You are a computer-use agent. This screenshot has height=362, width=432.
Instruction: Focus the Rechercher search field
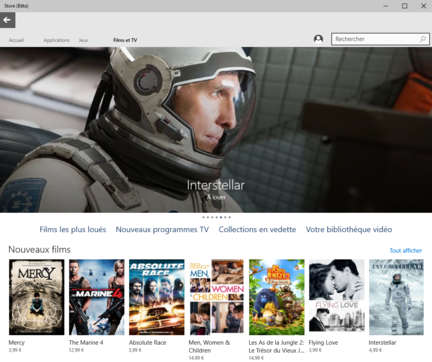tap(380, 39)
